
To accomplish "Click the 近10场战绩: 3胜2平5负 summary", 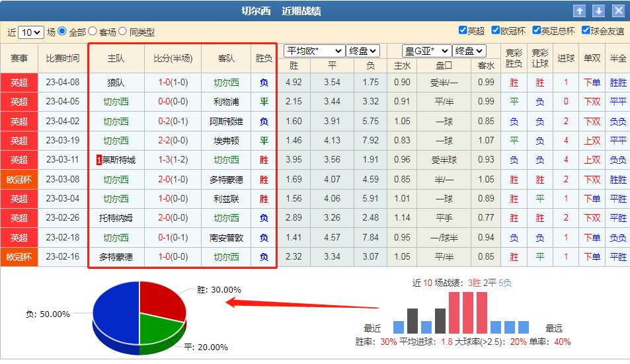I will 461,283.
